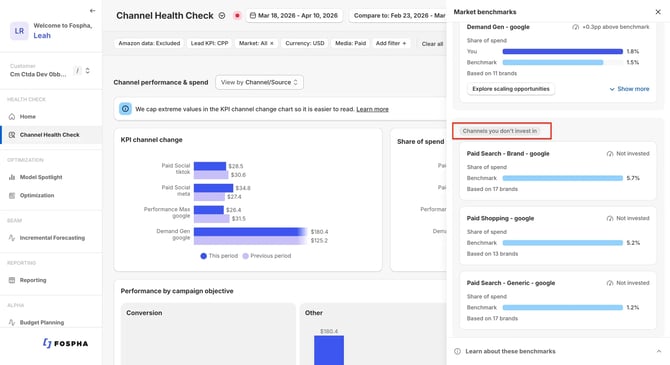The width and height of the screenshot is (670, 365).
Task: Click Demand Gen Benchmark 1.5% bar
Action: pyautogui.click(x=553, y=62)
